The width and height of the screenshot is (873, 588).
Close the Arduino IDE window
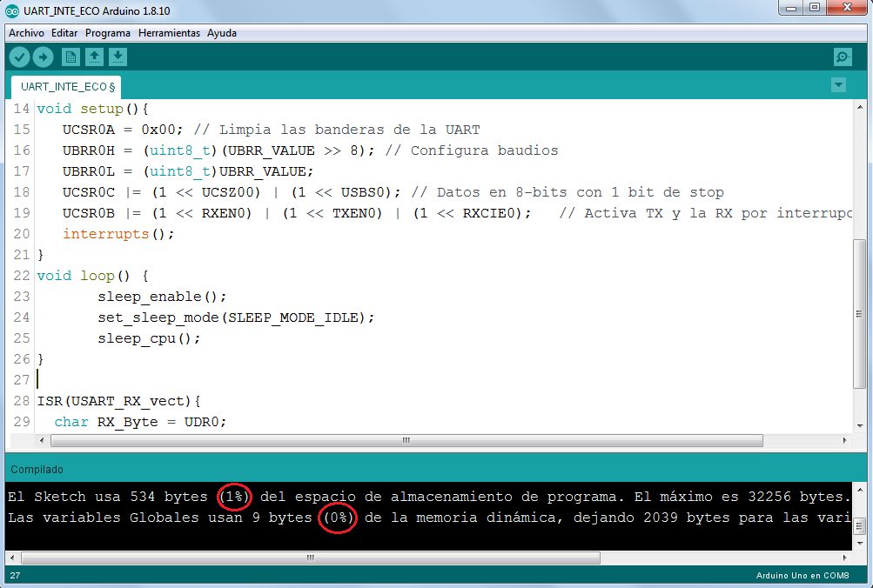click(847, 8)
